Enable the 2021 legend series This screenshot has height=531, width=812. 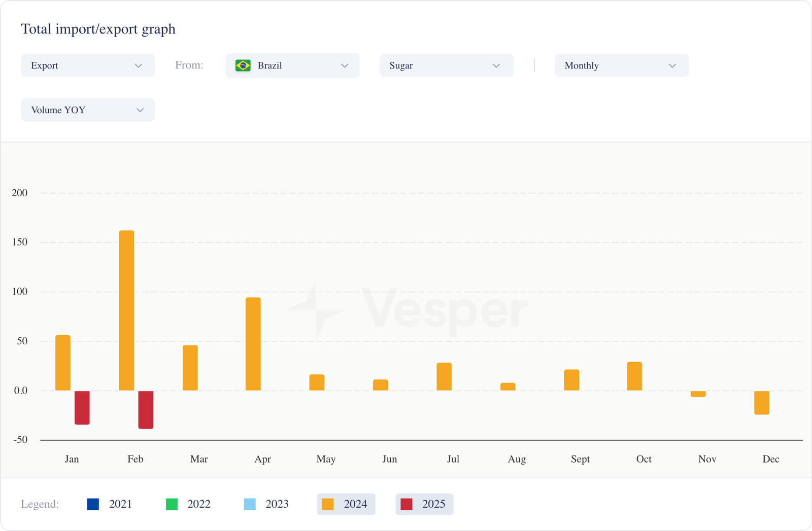pos(110,504)
